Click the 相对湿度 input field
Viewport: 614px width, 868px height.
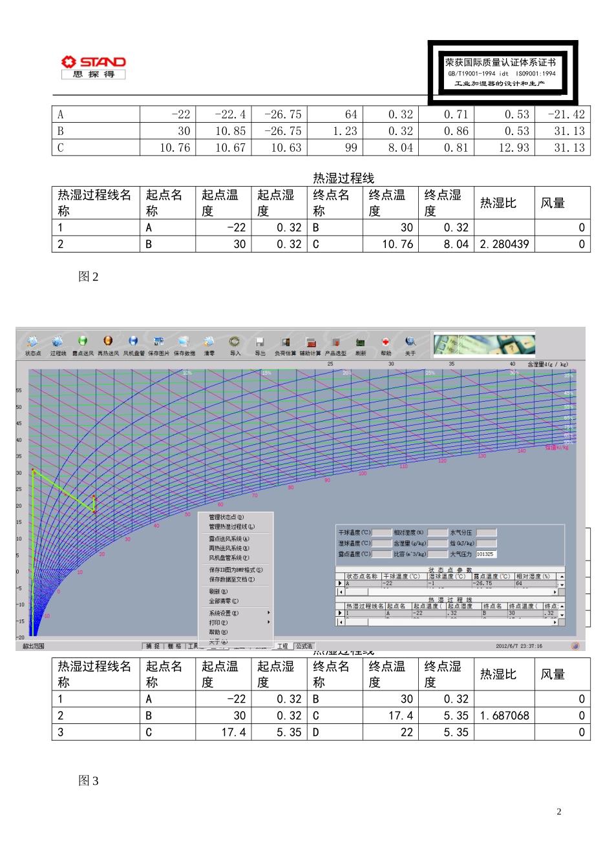(437, 532)
